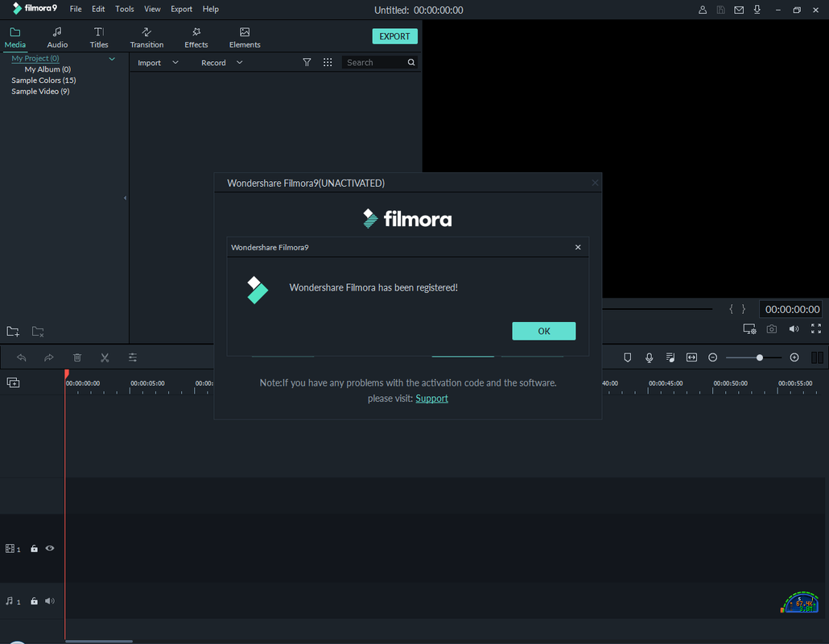Click the media filter funnel icon
829x644 pixels.
click(x=307, y=63)
